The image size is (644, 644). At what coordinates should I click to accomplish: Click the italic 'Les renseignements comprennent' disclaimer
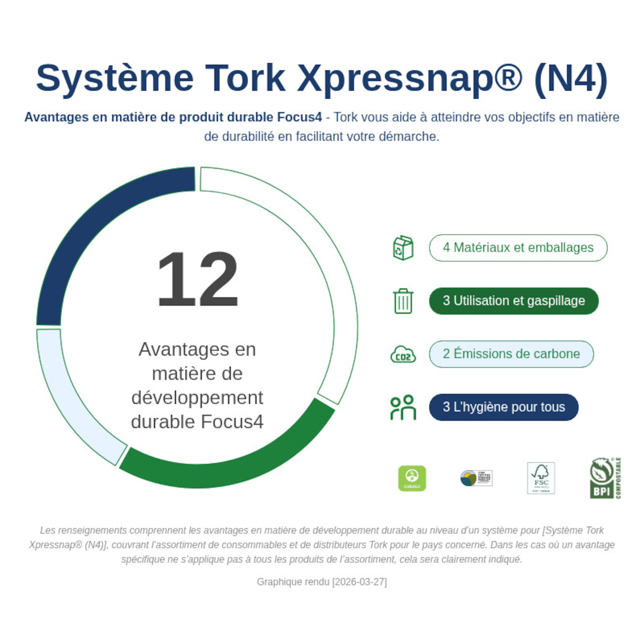[322, 545]
